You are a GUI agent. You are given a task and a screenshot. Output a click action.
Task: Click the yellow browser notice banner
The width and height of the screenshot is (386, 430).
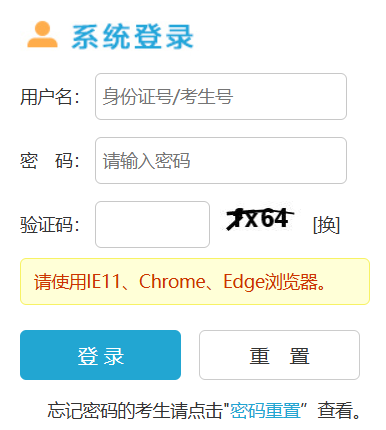[x=195, y=281]
